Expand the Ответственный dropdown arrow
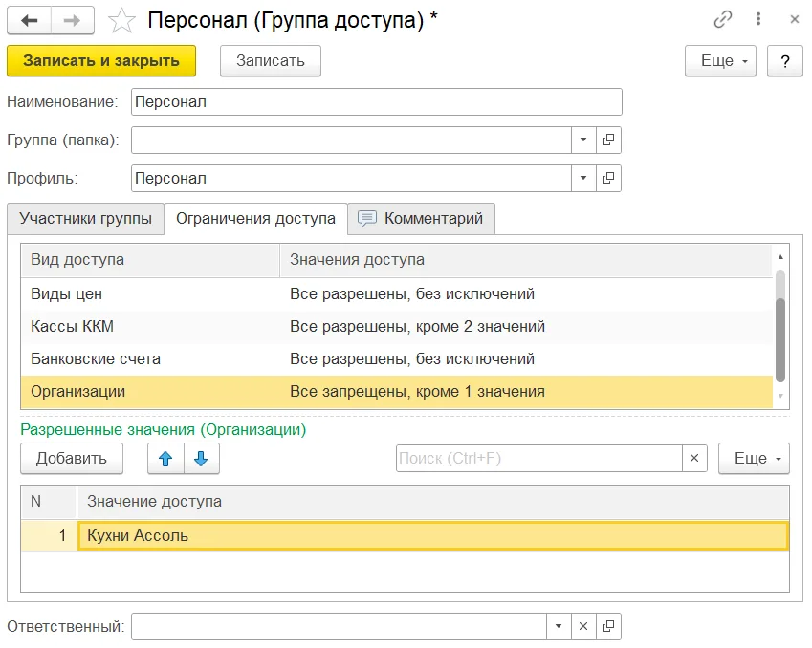The height and width of the screenshot is (648, 812). click(x=559, y=627)
